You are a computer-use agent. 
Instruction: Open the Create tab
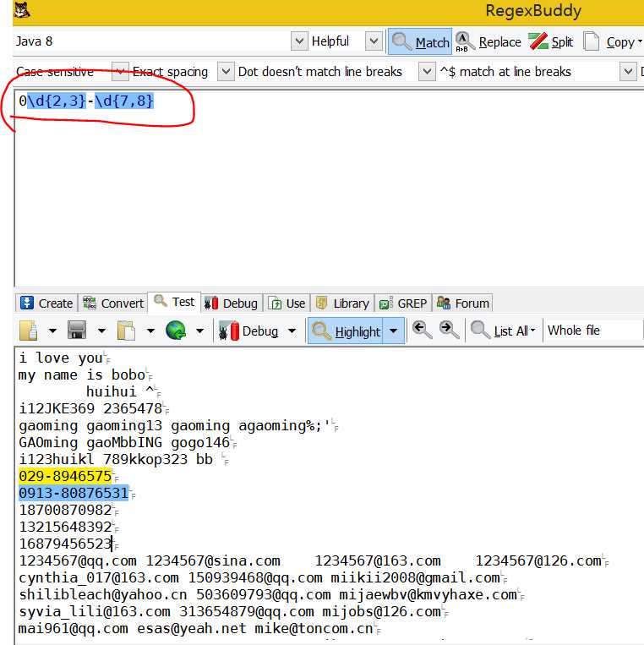point(46,303)
